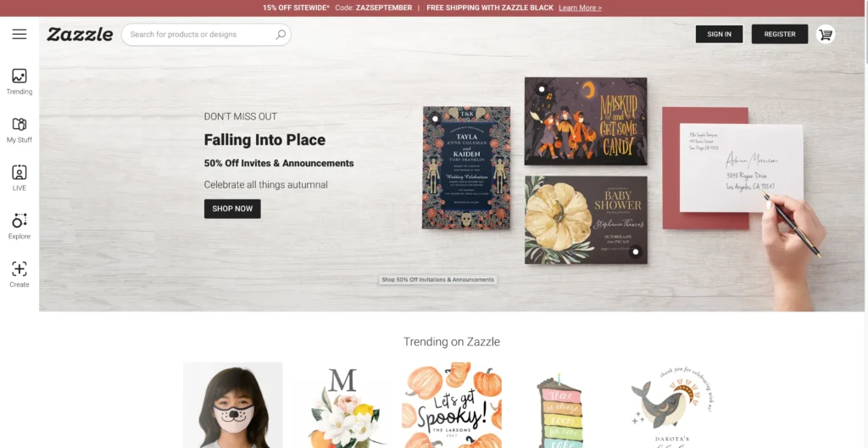Click the SIGN IN button
868x448 pixels.
719,34
